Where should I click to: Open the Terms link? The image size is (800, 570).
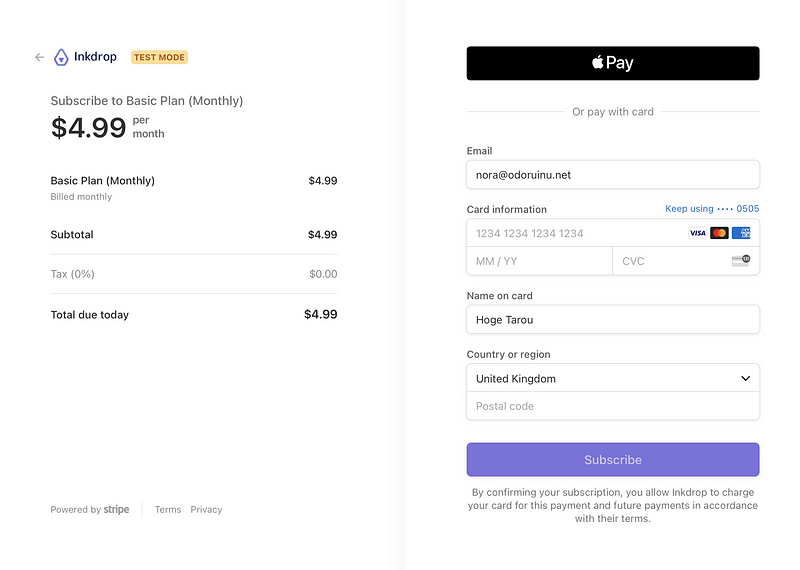(x=168, y=509)
